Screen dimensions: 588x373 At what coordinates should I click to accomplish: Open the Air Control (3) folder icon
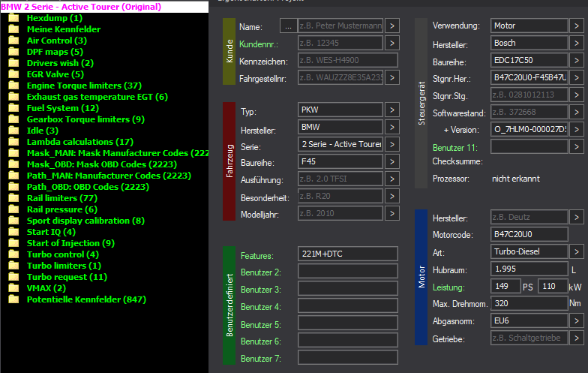click(x=13, y=41)
